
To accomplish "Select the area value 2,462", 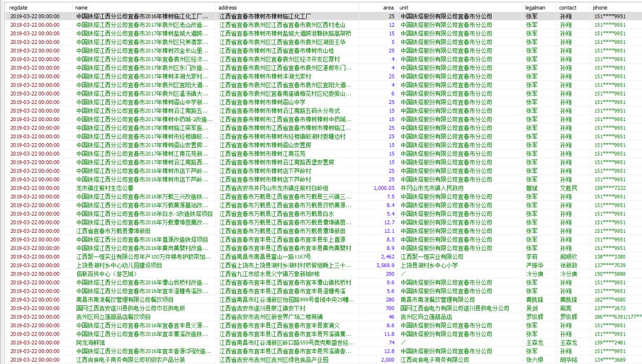I will point(388,257).
